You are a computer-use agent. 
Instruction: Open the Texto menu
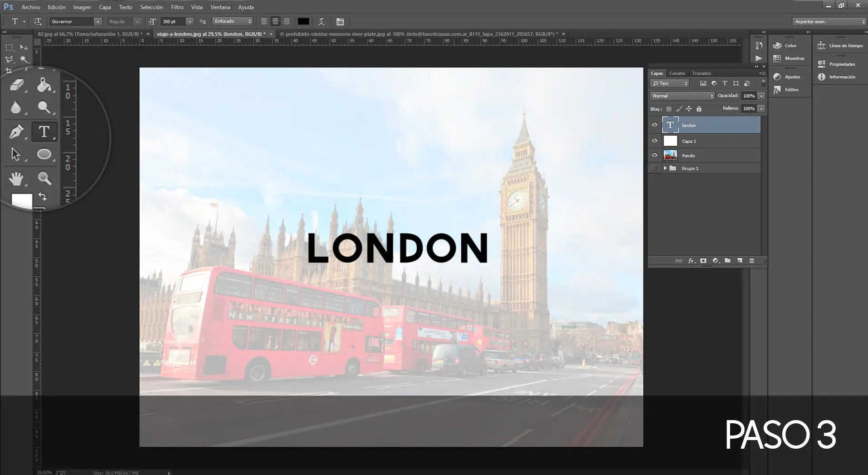tap(126, 7)
